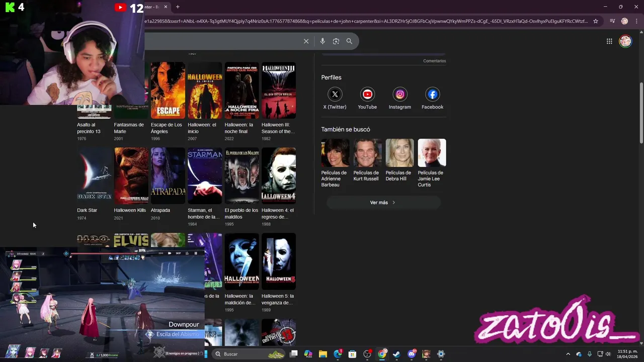
Task: Open Microsoft Edge from the taskbar
Action: click(x=338, y=354)
